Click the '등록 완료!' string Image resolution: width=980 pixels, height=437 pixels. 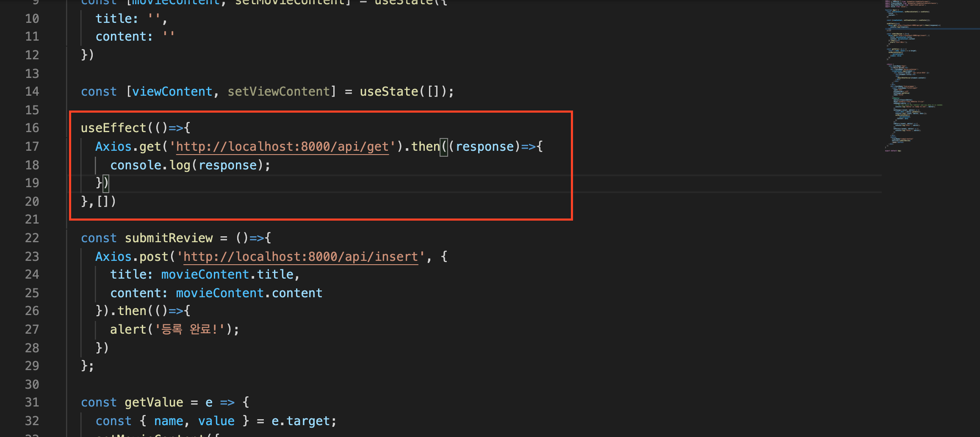point(190,329)
